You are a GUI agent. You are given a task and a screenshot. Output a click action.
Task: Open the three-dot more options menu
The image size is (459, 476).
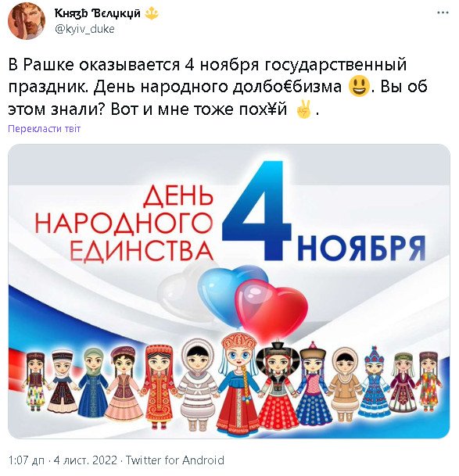coord(443,13)
